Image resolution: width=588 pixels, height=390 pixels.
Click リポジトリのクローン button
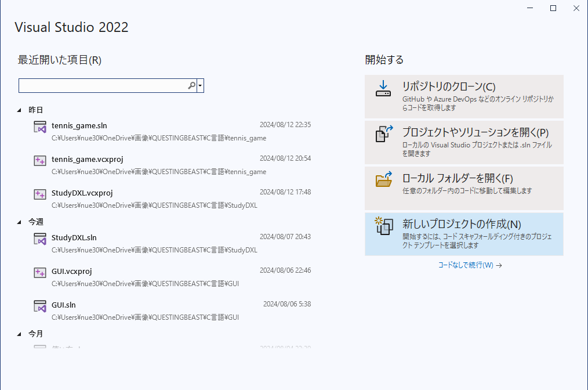coord(464,96)
